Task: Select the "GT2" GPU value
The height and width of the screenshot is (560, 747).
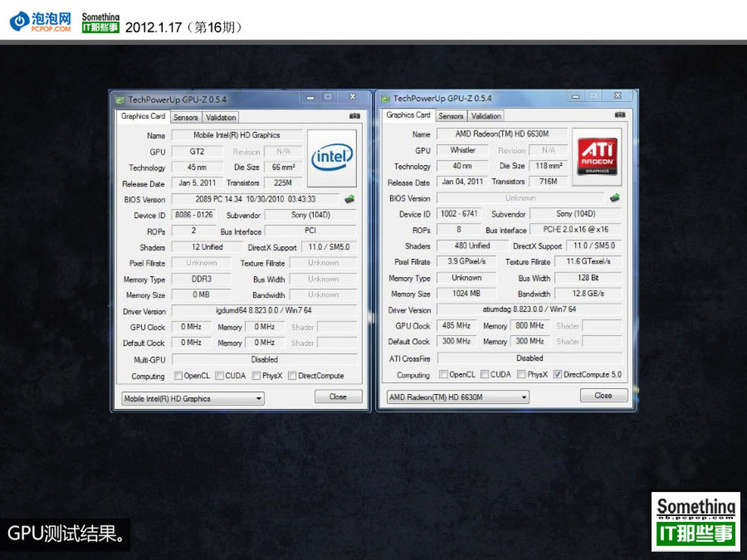Action: [x=197, y=152]
